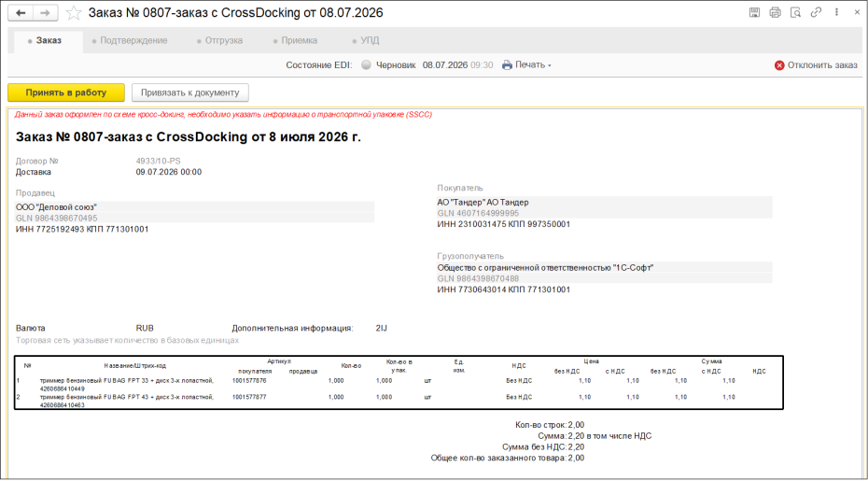
Task: Open the more options vertical dots menu
Action: pos(836,13)
